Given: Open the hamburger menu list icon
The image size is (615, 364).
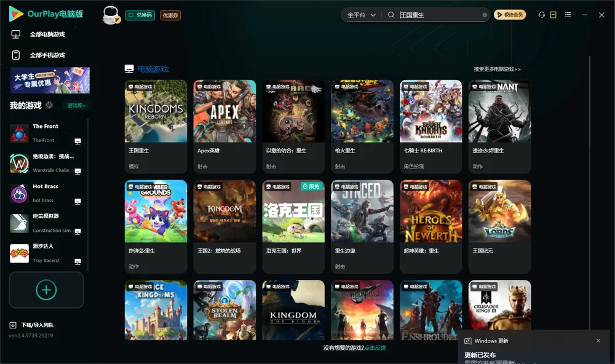Looking at the screenshot, I should [x=568, y=15].
